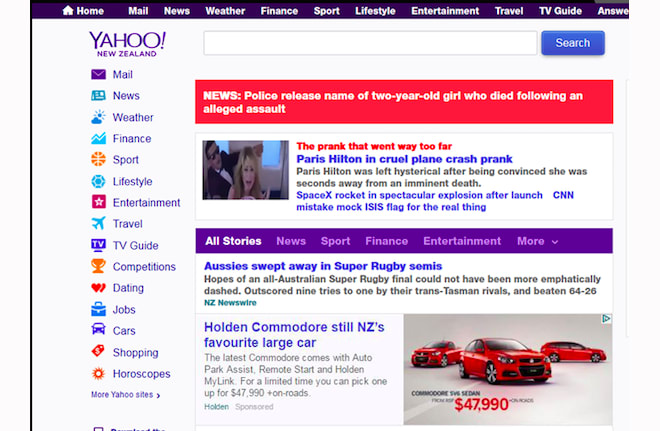Image resolution: width=660 pixels, height=431 pixels.
Task: Click the Jobs briefcase icon
Action: click(98, 309)
